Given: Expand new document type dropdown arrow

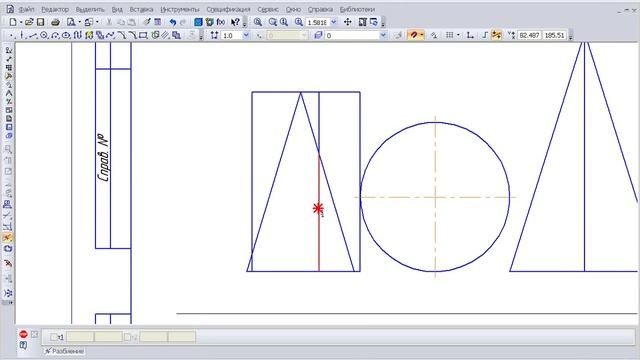Looking at the screenshot, I should click(20, 22).
